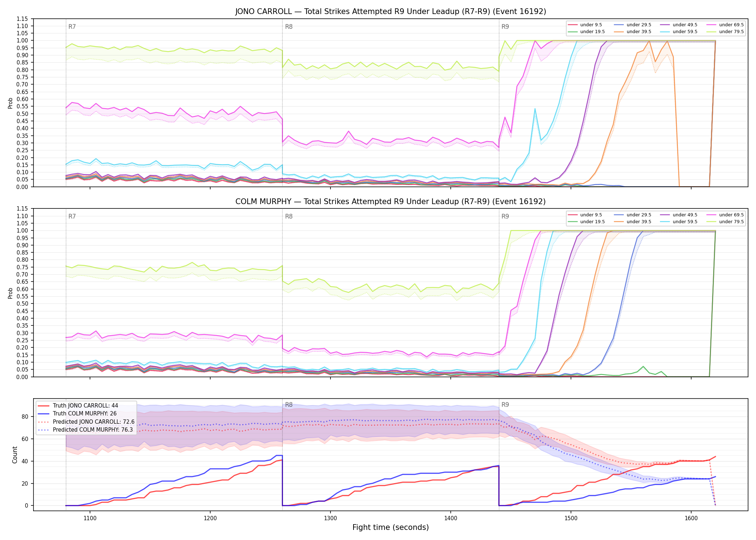Select 'under 19.5' legend entry in Colm Murphy chart
Image resolution: width=756 pixels, height=540 pixels.
tap(586, 222)
